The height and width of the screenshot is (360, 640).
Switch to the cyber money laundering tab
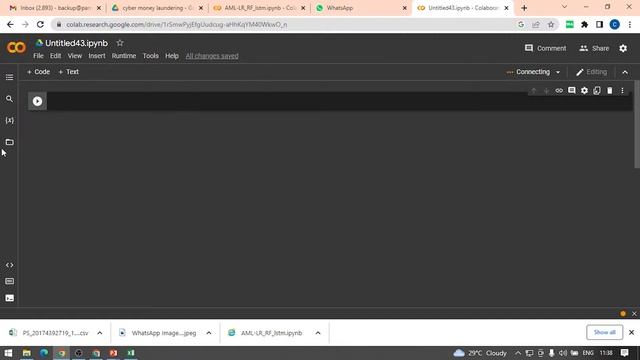pyautogui.click(x=158, y=8)
